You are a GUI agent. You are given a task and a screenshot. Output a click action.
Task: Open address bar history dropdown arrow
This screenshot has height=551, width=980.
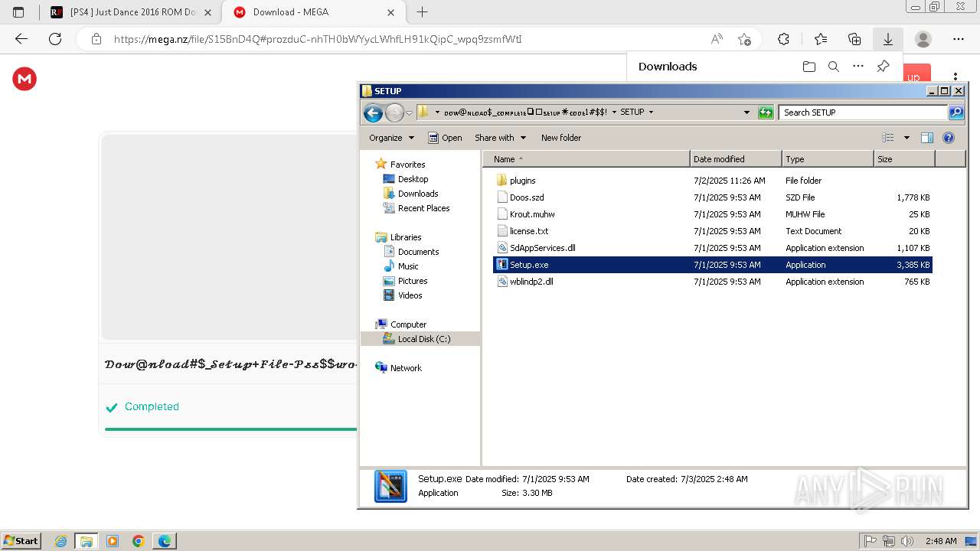pyautogui.click(x=747, y=112)
